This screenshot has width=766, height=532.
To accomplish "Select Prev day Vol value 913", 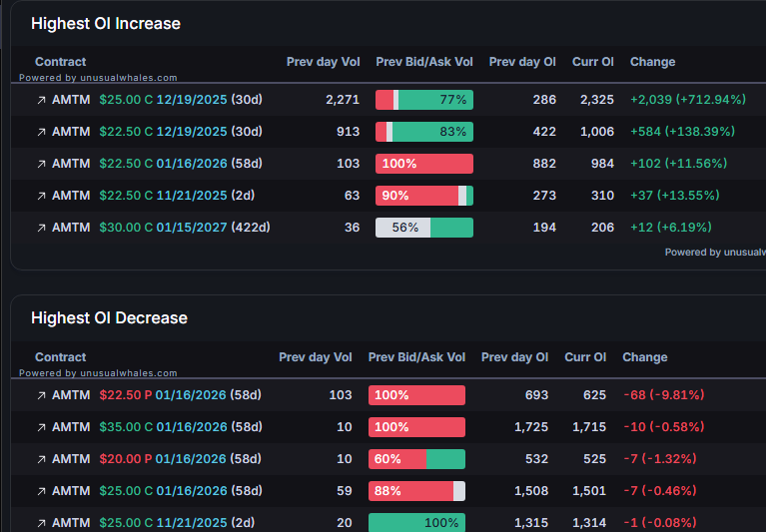I will coord(348,132).
